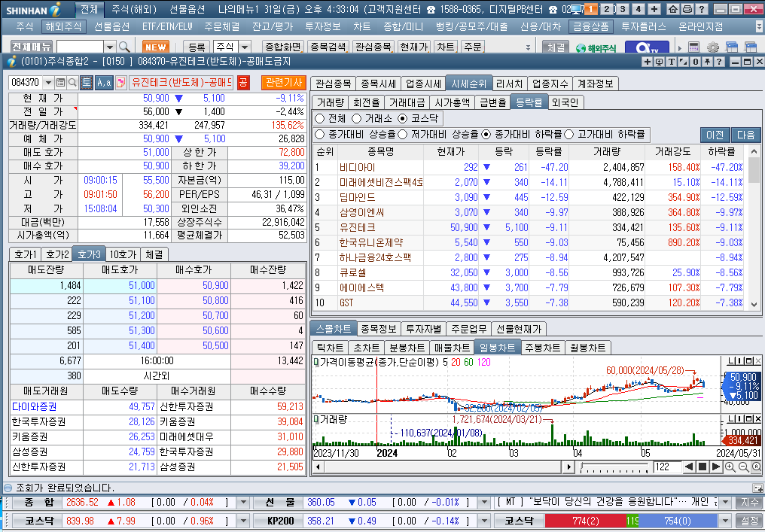The image size is (765, 532).
Task: Click the stock list icon next to code 084370
Action: (x=60, y=83)
